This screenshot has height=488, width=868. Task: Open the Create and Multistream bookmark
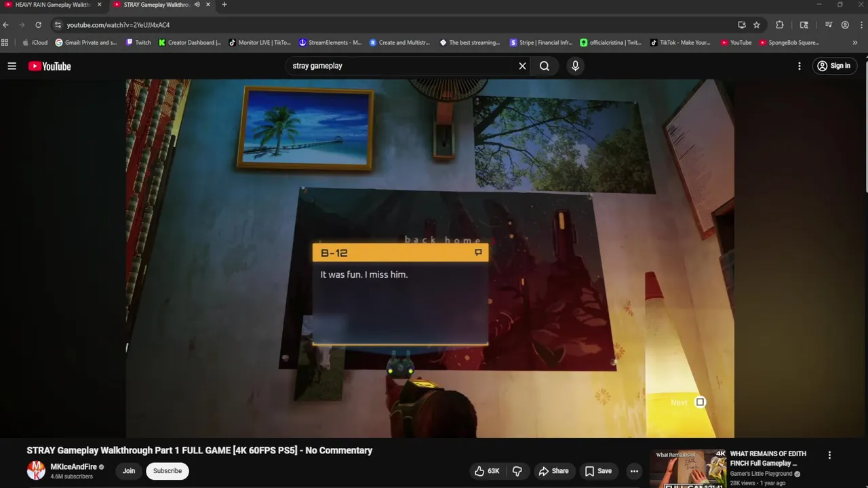pos(399,43)
